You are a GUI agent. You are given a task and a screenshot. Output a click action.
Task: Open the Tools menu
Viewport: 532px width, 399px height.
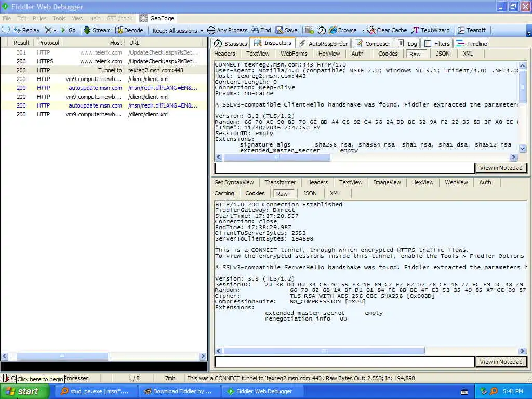(59, 18)
